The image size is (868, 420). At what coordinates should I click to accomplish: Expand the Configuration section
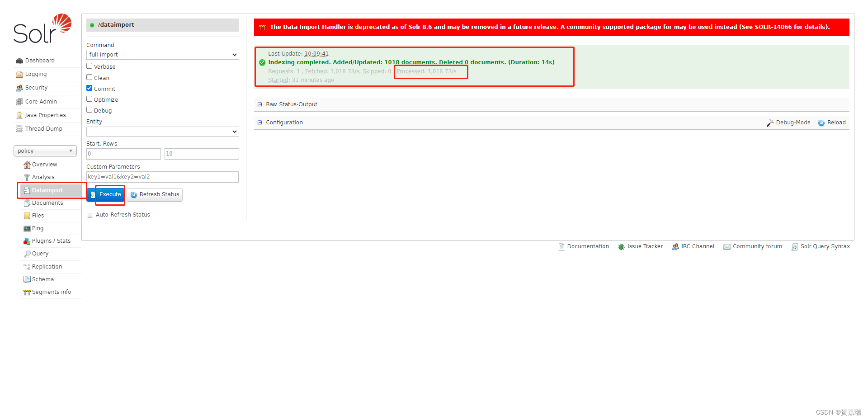284,123
